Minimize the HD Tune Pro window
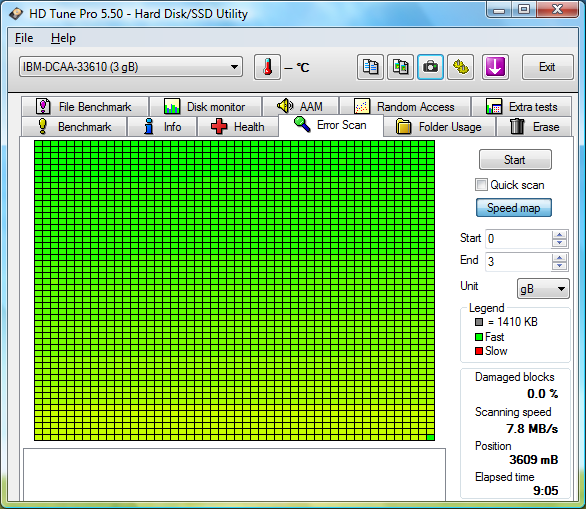This screenshot has width=586, height=509. click(499, 10)
